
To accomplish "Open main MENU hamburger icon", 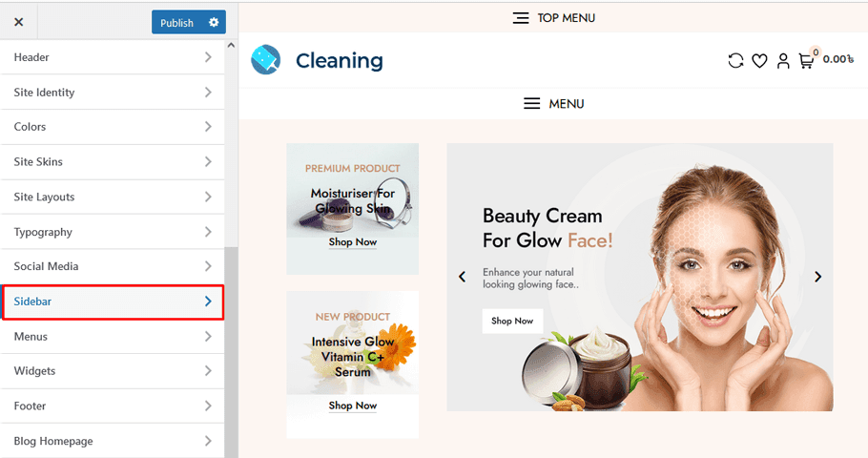I will click(531, 104).
